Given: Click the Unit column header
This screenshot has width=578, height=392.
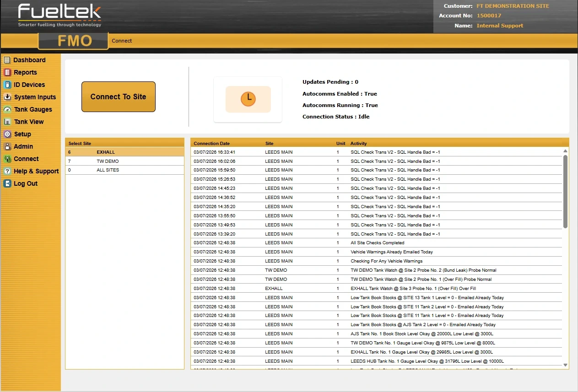Looking at the screenshot, I should [x=340, y=143].
